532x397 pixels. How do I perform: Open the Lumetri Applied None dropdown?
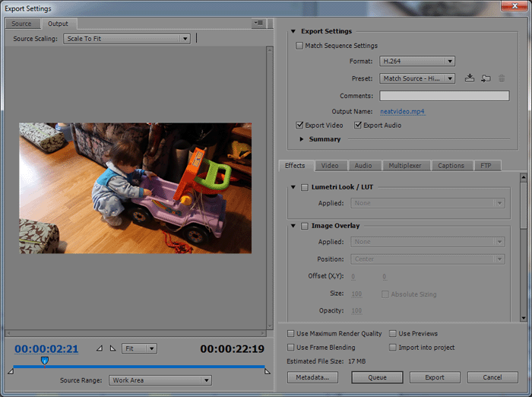point(427,203)
